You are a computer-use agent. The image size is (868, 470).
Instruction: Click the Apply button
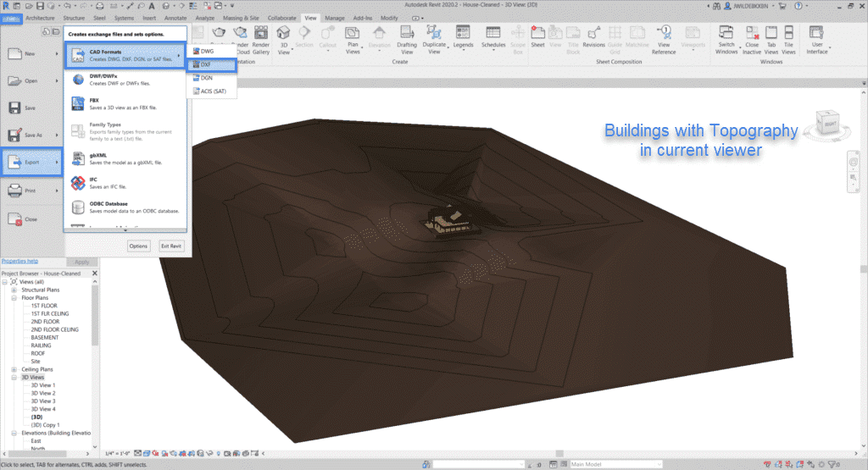[x=82, y=262]
